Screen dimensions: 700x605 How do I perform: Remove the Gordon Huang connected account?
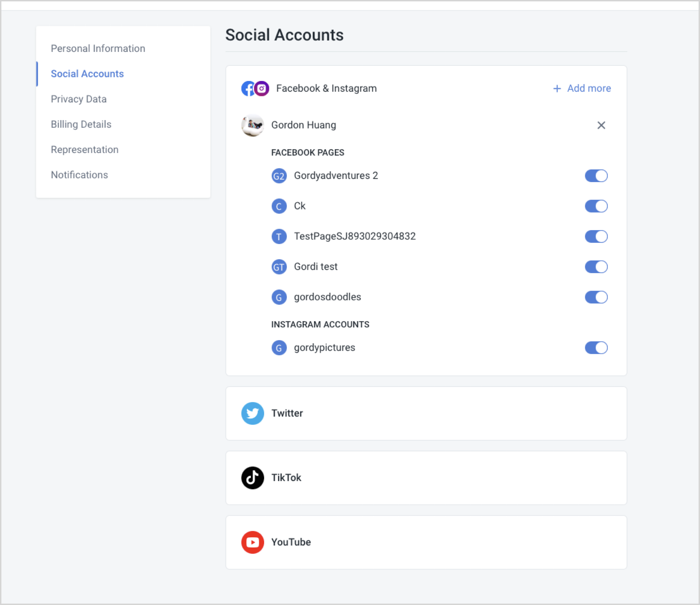pyautogui.click(x=601, y=125)
